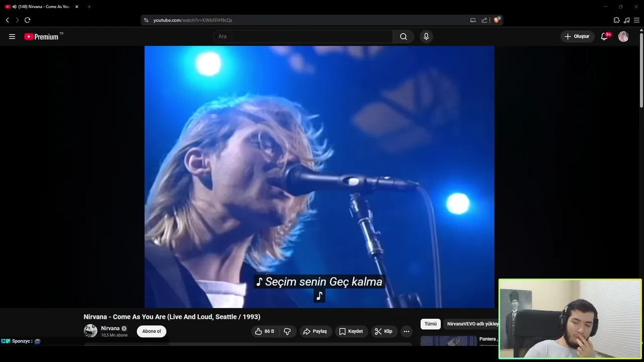
Task: Open browser extensions puzzle icon
Action: [x=616, y=20]
